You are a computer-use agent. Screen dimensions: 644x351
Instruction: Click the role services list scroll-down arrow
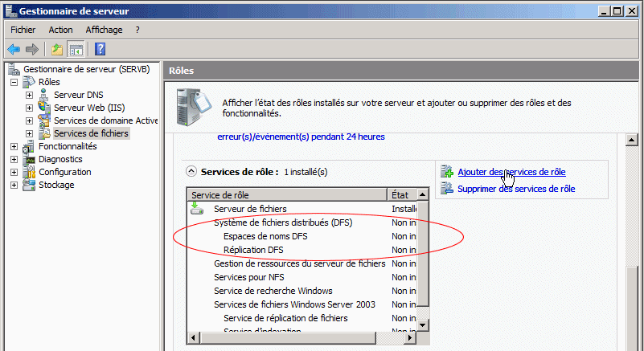[423, 325]
